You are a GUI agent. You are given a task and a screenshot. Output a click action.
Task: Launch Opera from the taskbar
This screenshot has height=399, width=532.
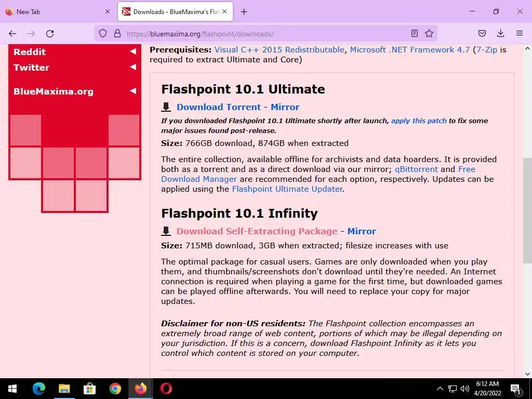(x=166, y=389)
